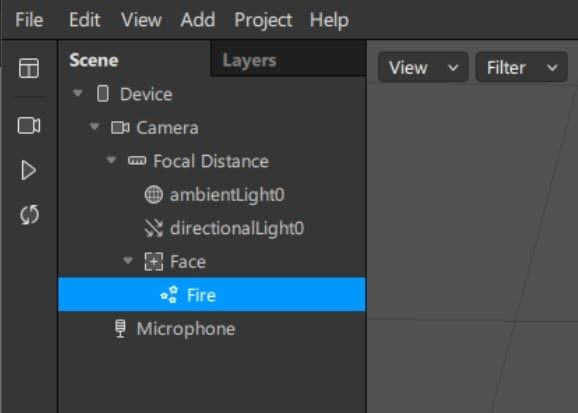The image size is (578, 413).
Task: Click the ambientLight0 globe icon
Action: pos(153,194)
